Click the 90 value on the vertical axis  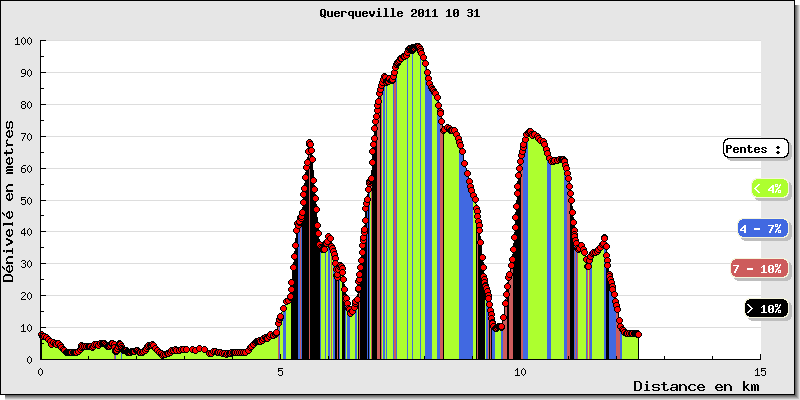click(x=26, y=72)
